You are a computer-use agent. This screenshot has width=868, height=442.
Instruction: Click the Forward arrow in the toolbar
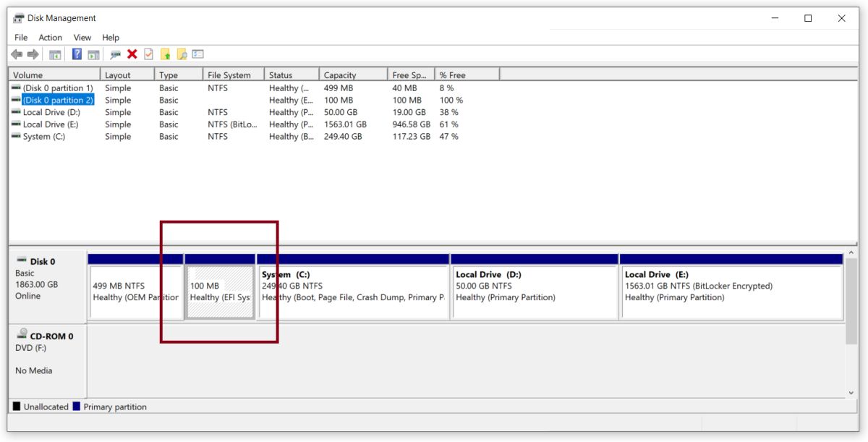tap(33, 54)
